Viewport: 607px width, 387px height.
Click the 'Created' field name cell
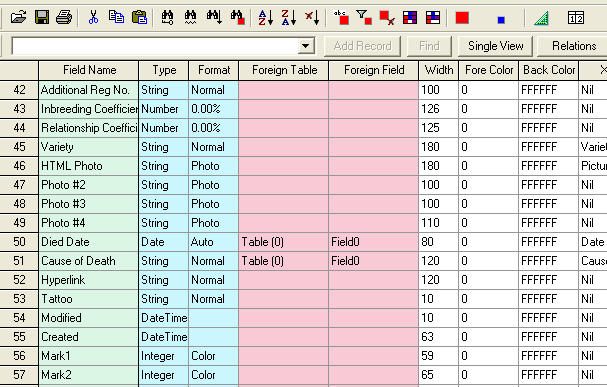click(x=89, y=337)
